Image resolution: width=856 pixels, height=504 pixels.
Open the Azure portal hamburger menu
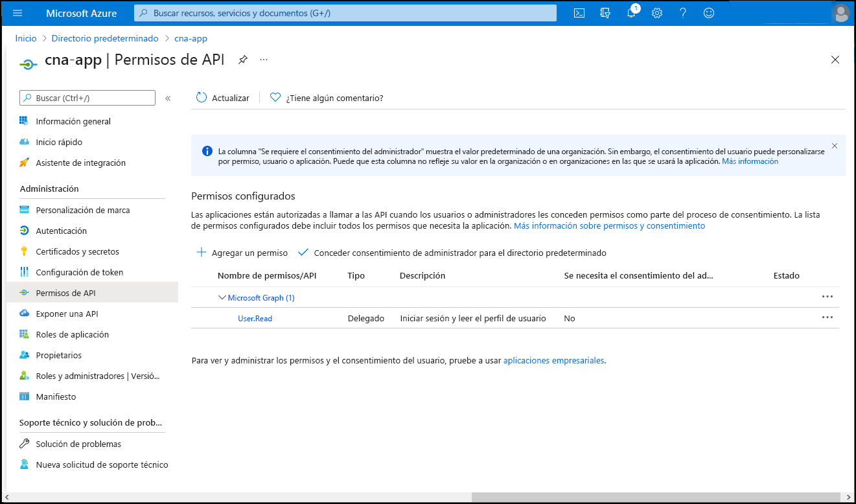[17, 13]
